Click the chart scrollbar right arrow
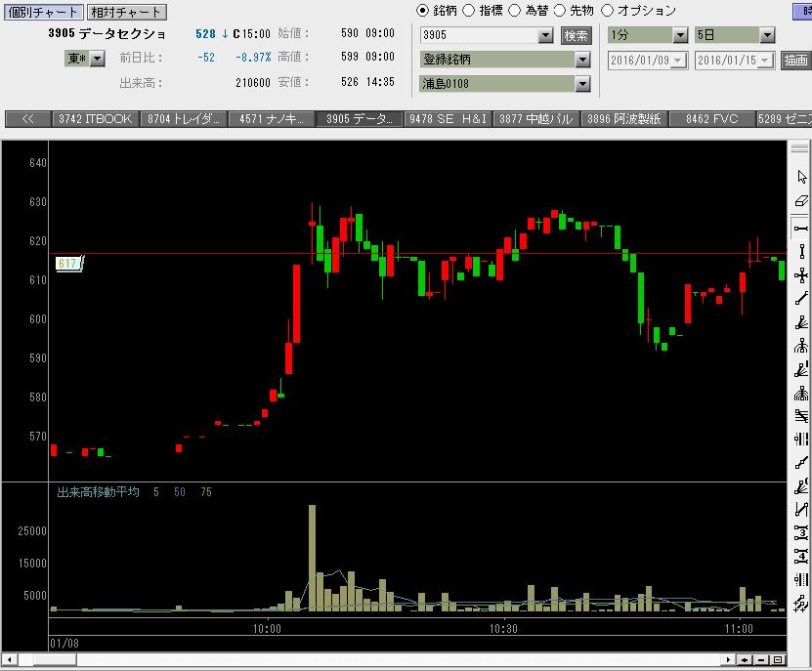This screenshot has height=671, width=812. 729,659
